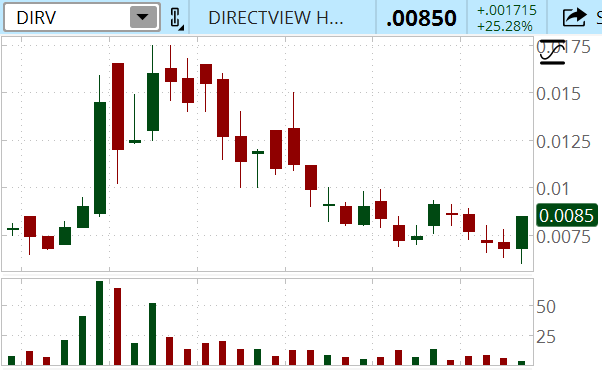Open the chart drawing studies icon
Image resolution: width=602 pixels, height=372 pixels.
(552, 52)
